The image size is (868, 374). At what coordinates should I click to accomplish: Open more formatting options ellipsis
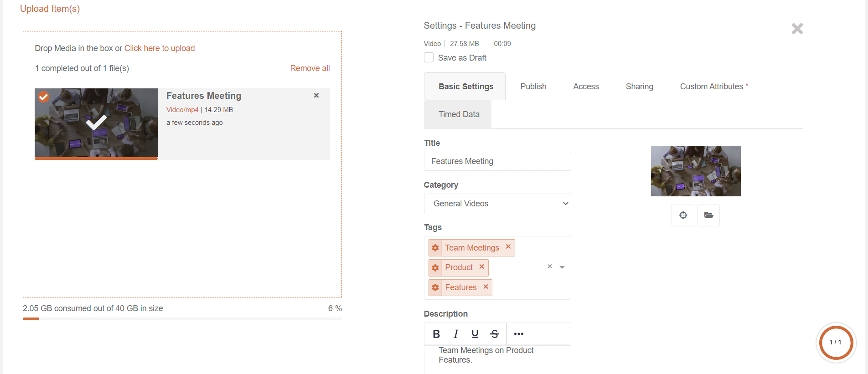[x=518, y=334]
